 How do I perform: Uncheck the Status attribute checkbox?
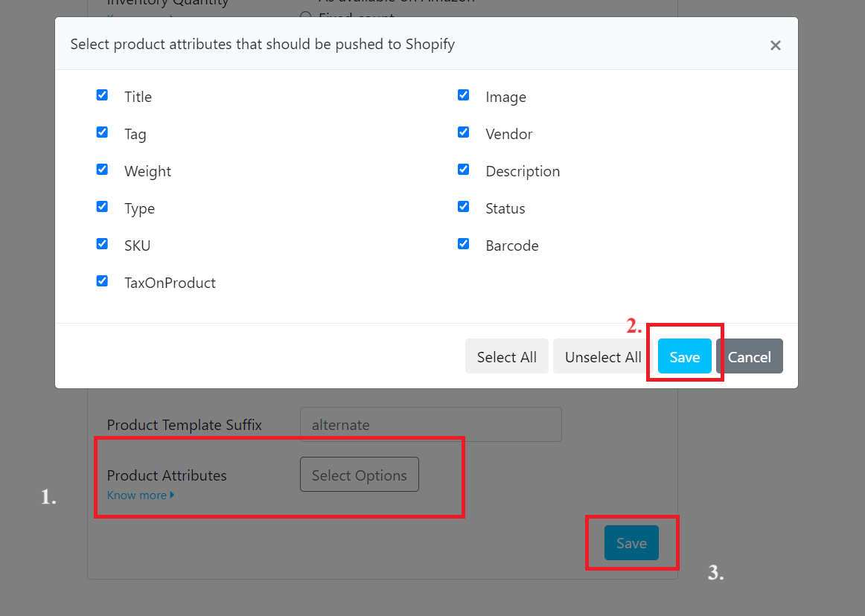463,206
